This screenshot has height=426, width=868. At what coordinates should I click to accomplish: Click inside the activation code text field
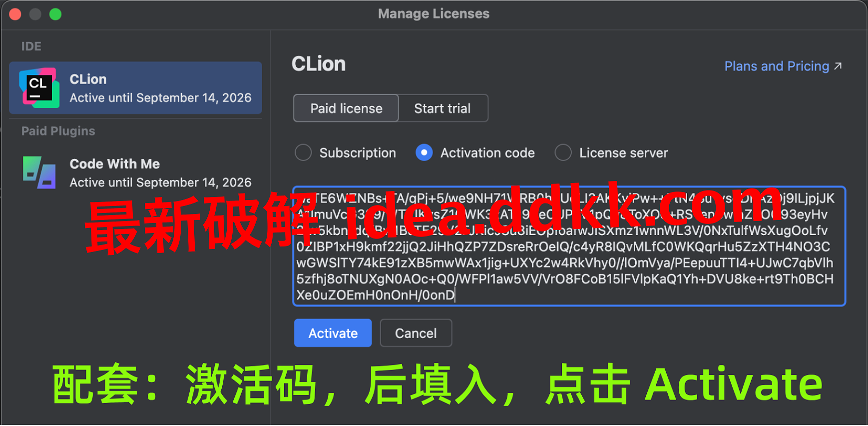pos(569,246)
